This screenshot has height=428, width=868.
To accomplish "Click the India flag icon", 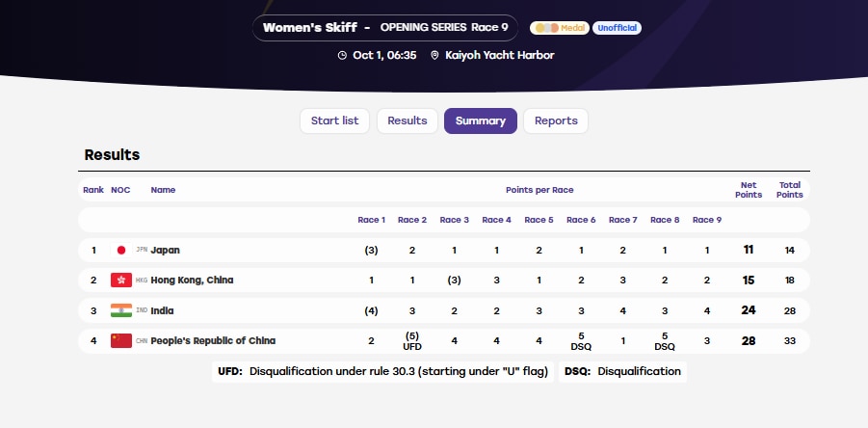I will coord(121,310).
